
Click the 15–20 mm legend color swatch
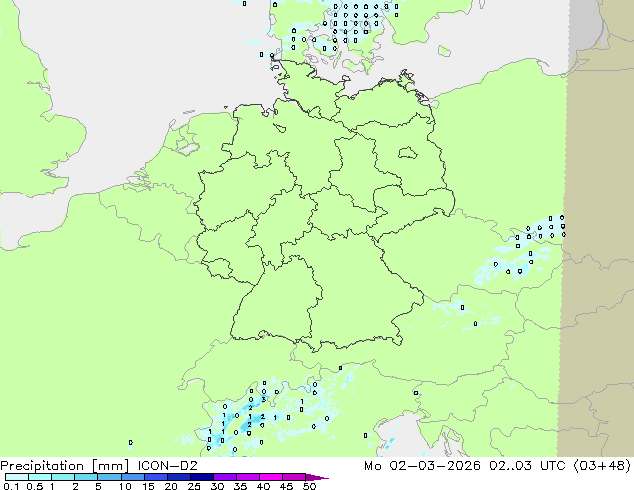tap(155, 477)
